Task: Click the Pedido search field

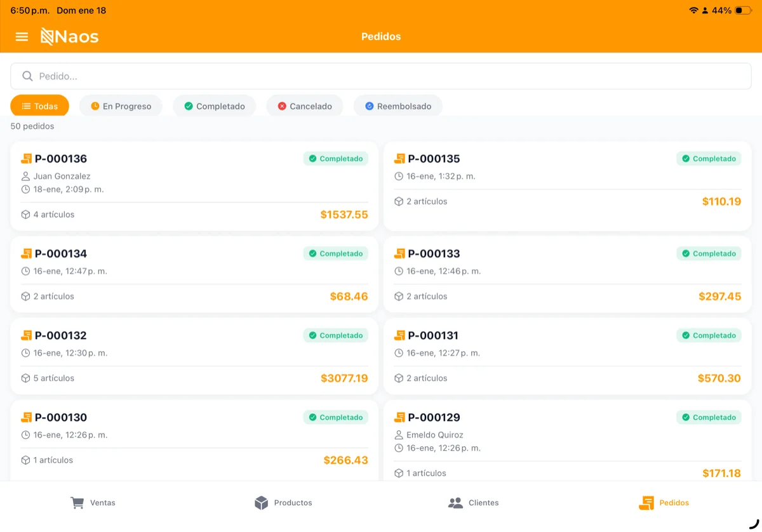Action: (381, 76)
